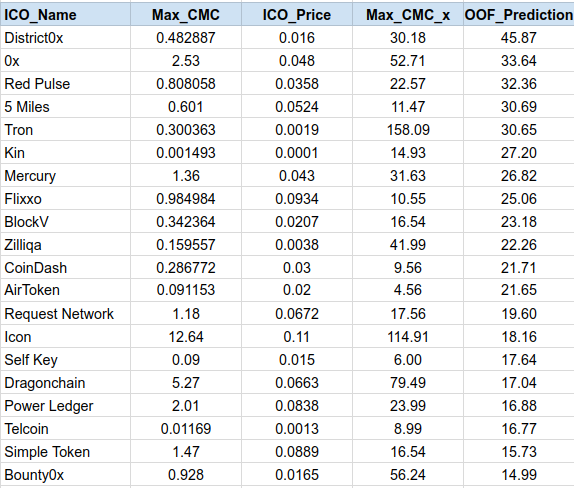The width and height of the screenshot is (574, 488).
Task: Select the ICO_Name column header
Action: 65,15
